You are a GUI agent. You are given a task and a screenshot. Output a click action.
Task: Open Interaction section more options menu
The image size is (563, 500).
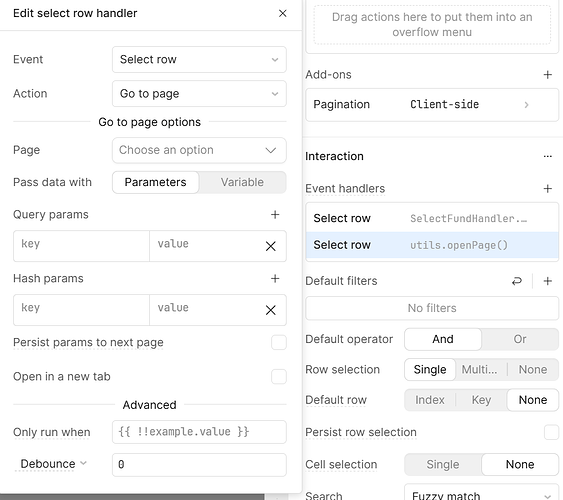click(x=548, y=156)
